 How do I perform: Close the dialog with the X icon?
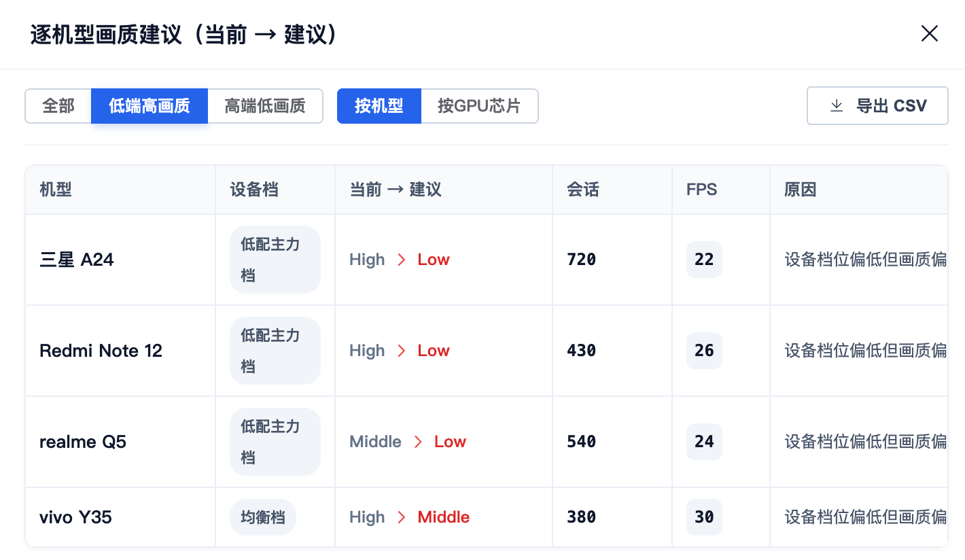(x=929, y=33)
